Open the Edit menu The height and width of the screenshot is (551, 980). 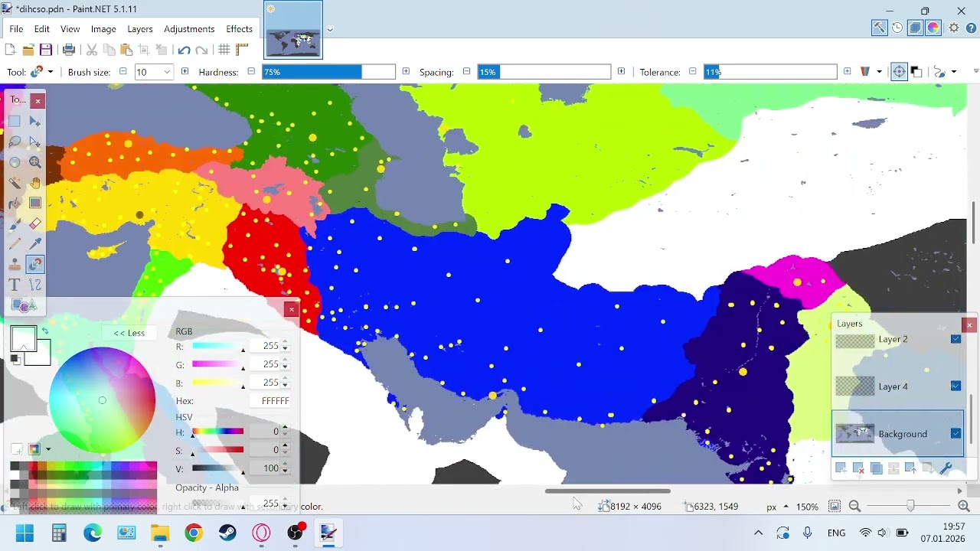pyautogui.click(x=41, y=29)
